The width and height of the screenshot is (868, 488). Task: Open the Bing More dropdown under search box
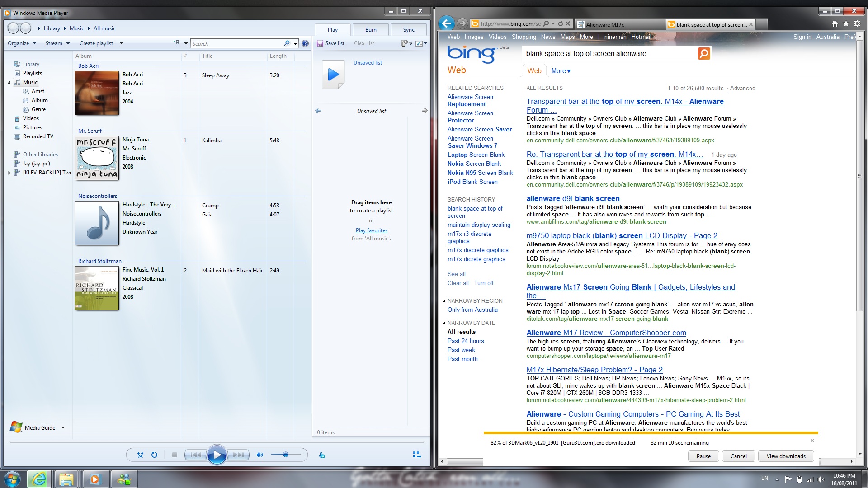561,71
